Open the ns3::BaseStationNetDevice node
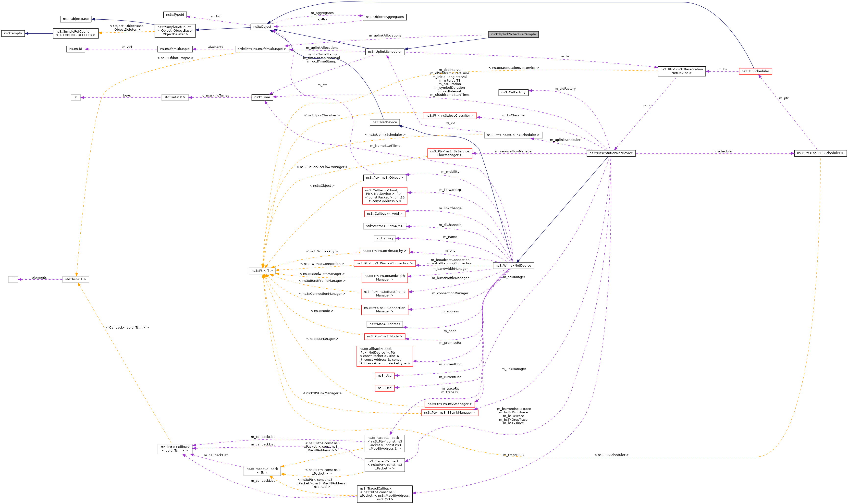This screenshot has width=848, height=504. pyautogui.click(x=611, y=154)
